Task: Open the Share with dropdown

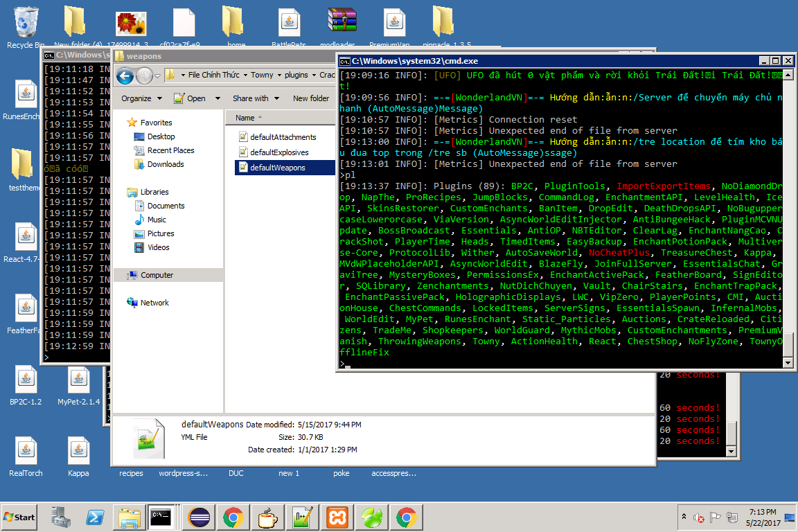Action: [255, 98]
